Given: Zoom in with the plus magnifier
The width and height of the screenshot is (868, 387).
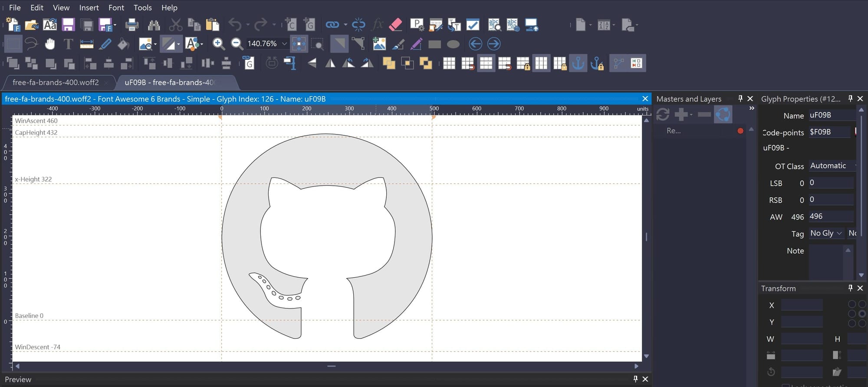Looking at the screenshot, I should [x=219, y=44].
